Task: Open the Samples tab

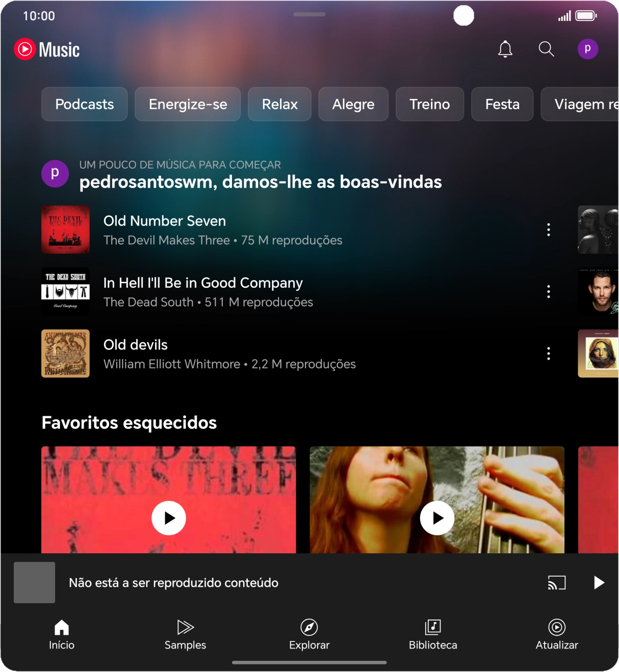Action: point(185,634)
